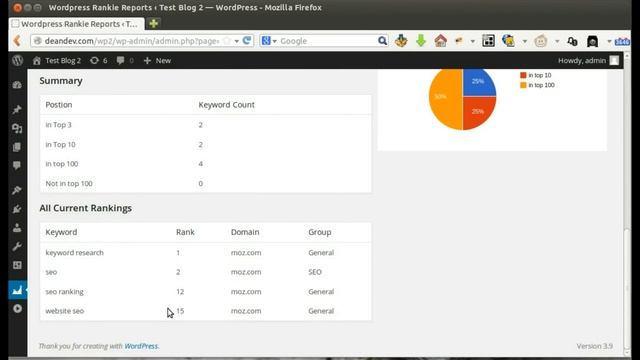The width and height of the screenshot is (640, 360).
Task: Click the Keyword Count column header
Action: 227,104
